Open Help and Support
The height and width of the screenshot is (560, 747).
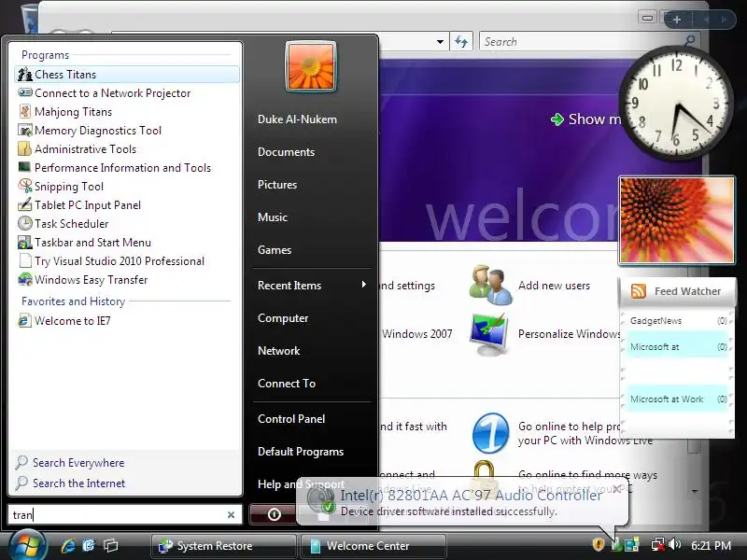pos(301,484)
